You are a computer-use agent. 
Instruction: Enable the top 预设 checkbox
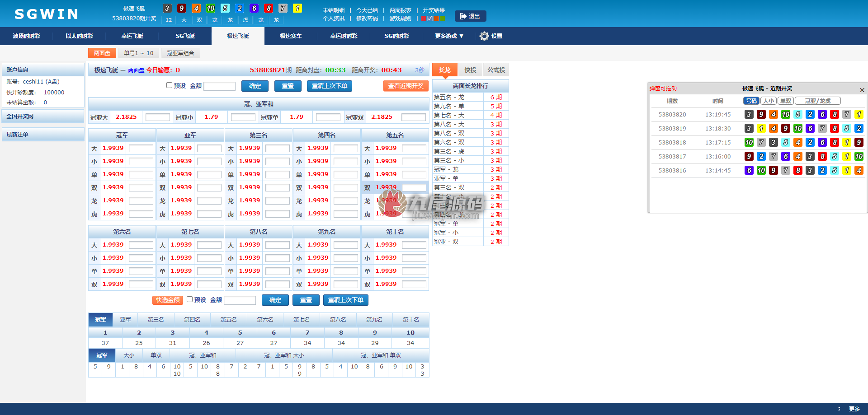tap(169, 85)
